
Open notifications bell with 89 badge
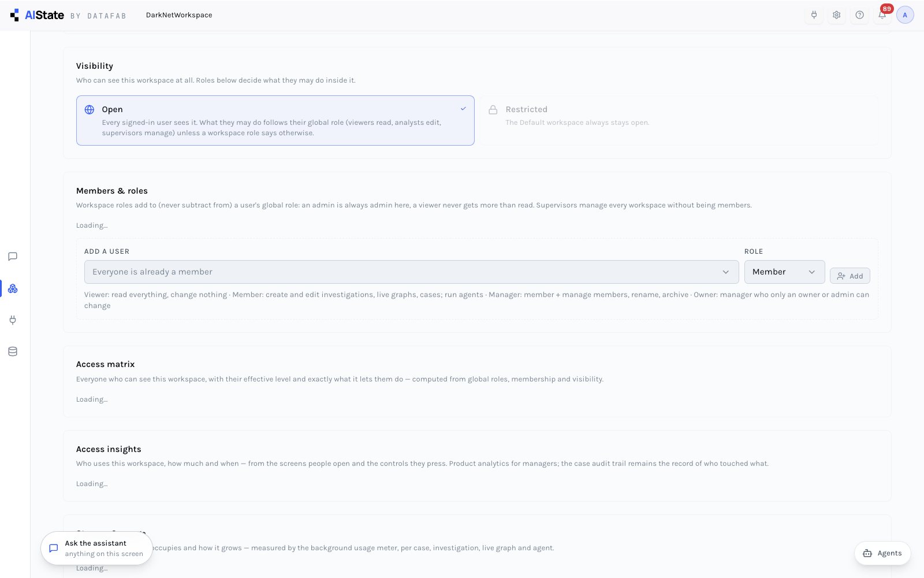[882, 15]
